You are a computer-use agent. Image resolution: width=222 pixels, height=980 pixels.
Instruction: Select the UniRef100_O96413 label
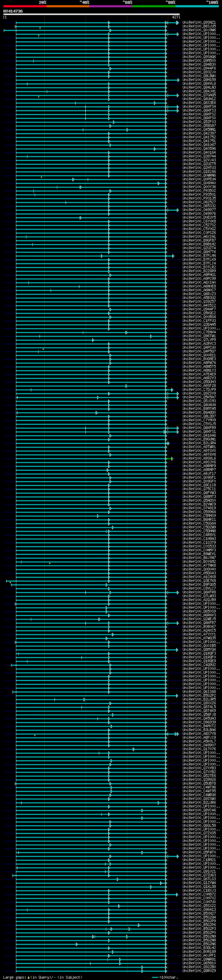coord(199,909)
